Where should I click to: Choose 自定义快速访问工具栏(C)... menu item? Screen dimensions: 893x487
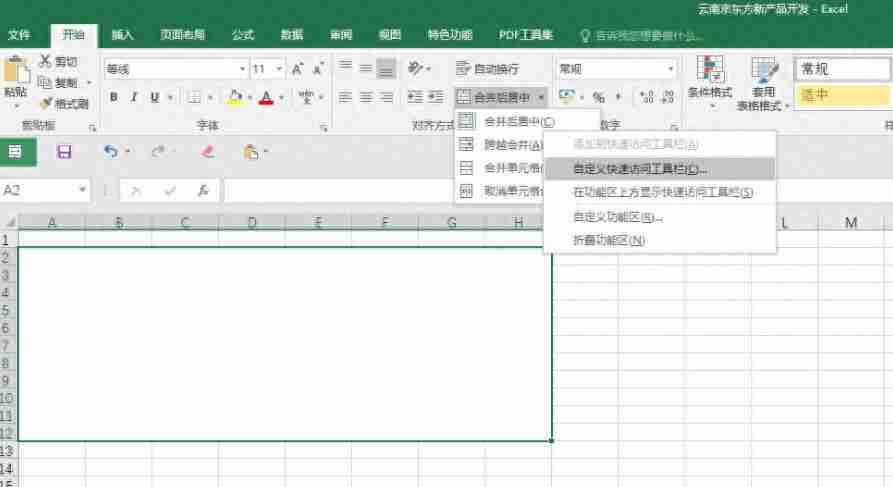pyautogui.click(x=660, y=169)
